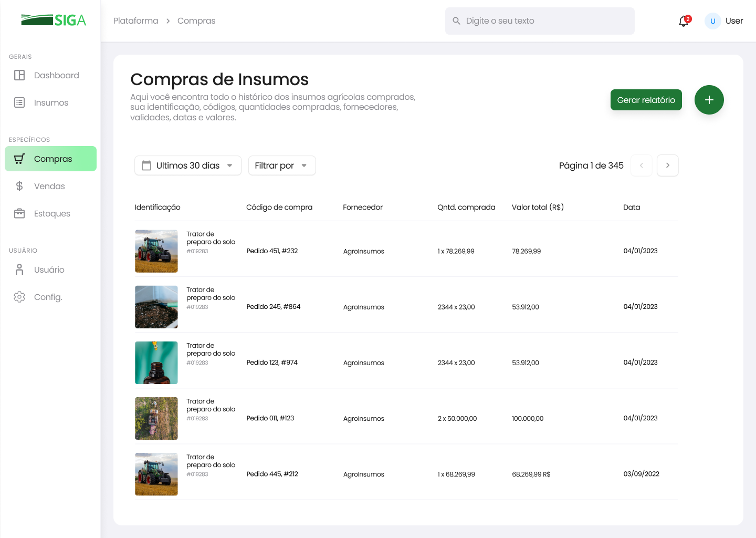Open the tractor thumbnail for Pedido 451
This screenshot has width=756, height=538.
click(156, 251)
